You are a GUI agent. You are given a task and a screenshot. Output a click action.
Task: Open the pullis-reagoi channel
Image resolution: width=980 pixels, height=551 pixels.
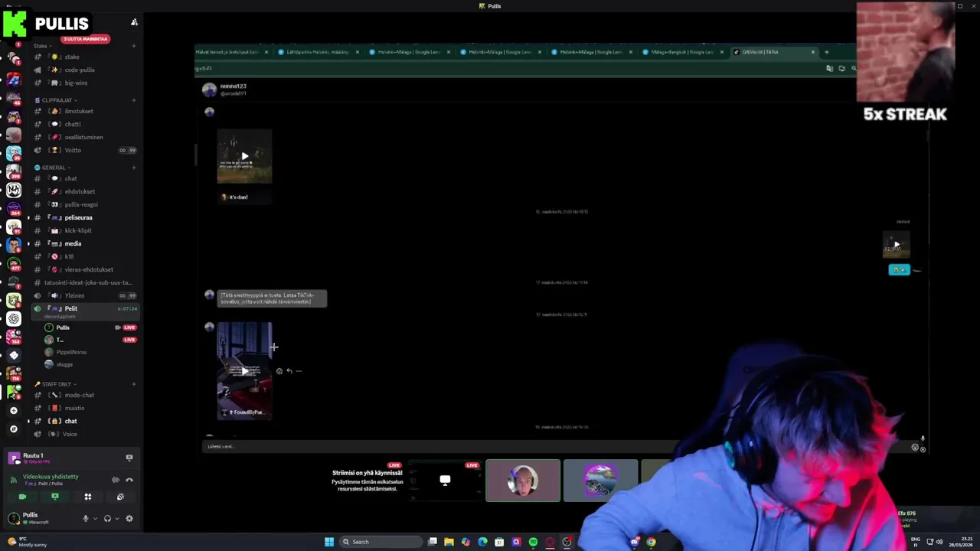[84, 204]
